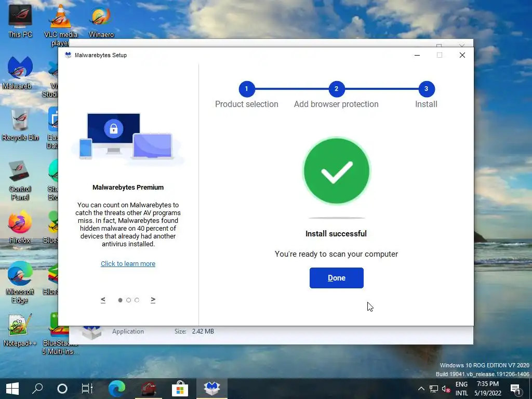Click the green install successful checkmark
The image size is (532, 399).
336,170
